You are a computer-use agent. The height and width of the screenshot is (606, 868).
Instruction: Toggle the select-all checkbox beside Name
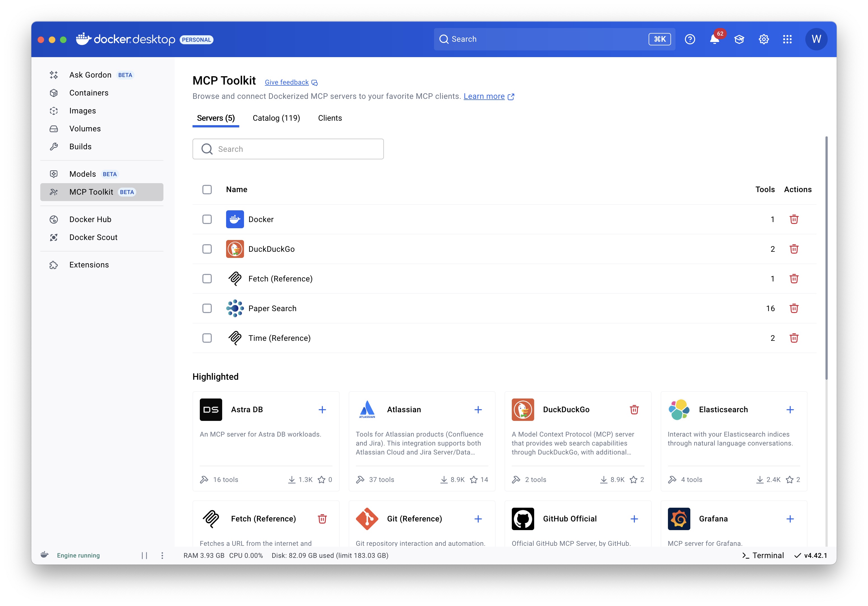pos(207,190)
